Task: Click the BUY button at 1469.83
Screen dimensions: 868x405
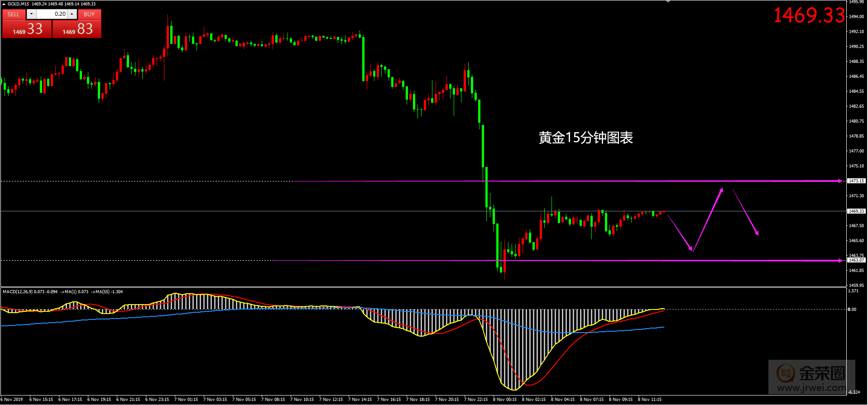Action: coord(77,29)
